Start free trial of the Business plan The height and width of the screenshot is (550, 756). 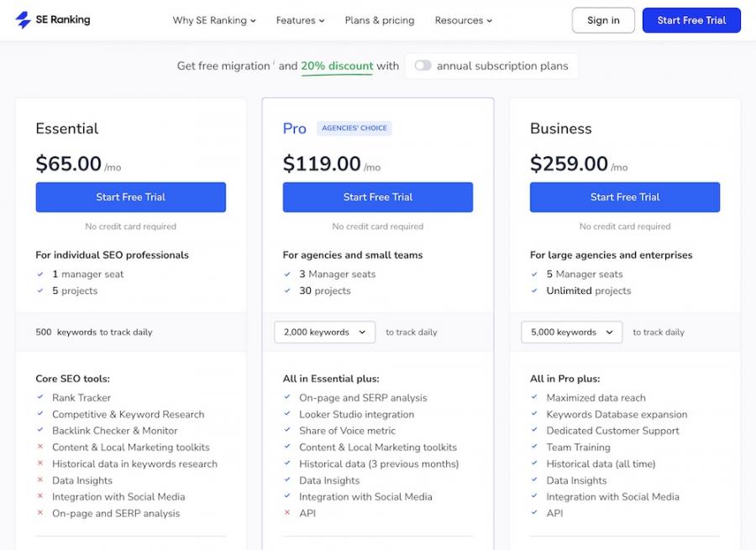click(624, 196)
